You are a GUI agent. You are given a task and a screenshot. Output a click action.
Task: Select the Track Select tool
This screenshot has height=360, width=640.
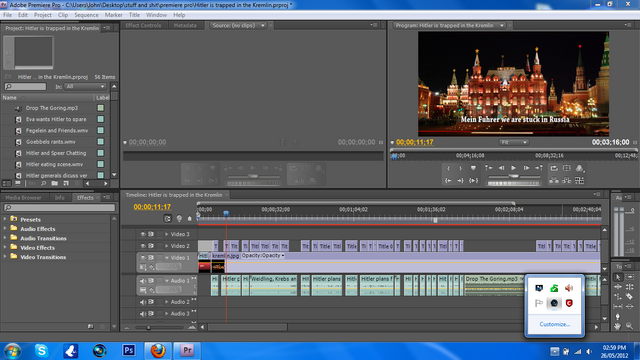630,277
